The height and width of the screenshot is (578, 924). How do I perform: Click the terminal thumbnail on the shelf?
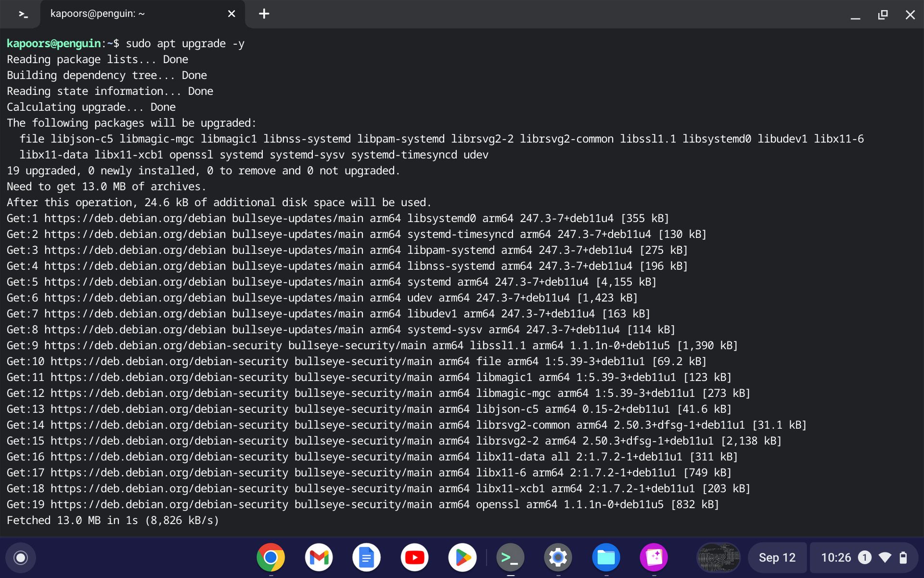click(x=718, y=557)
